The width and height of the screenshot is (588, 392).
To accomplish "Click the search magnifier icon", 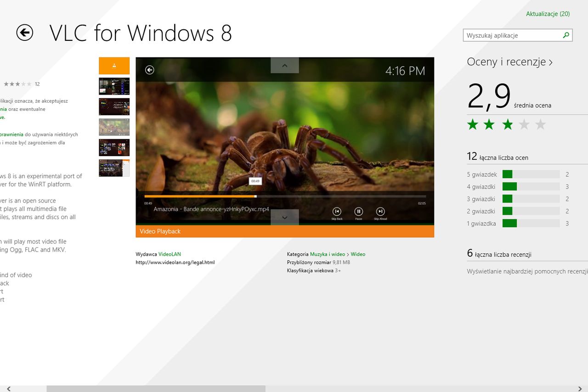I will point(566,35).
